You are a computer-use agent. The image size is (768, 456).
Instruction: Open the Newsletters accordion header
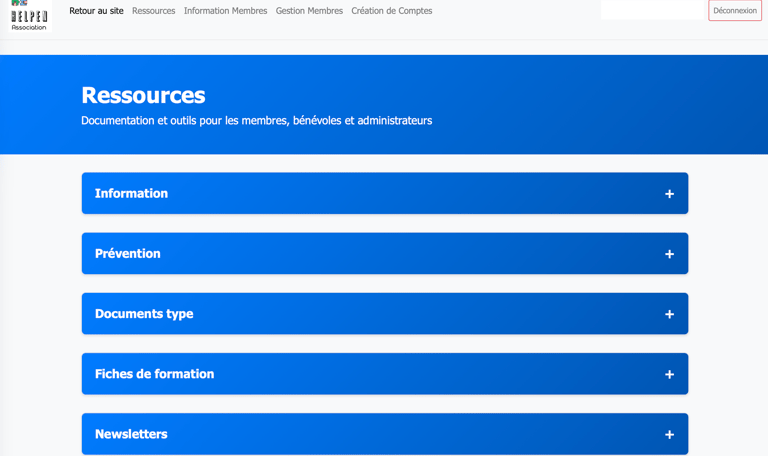pos(385,434)
